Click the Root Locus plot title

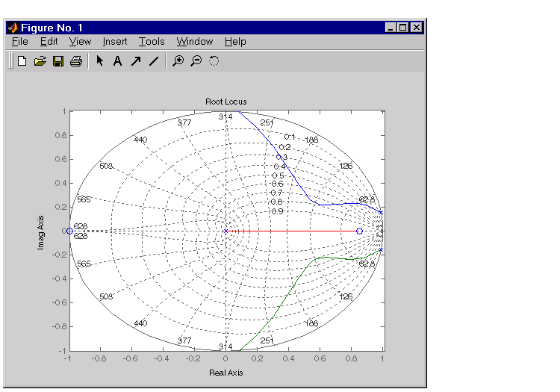(225, 102)
